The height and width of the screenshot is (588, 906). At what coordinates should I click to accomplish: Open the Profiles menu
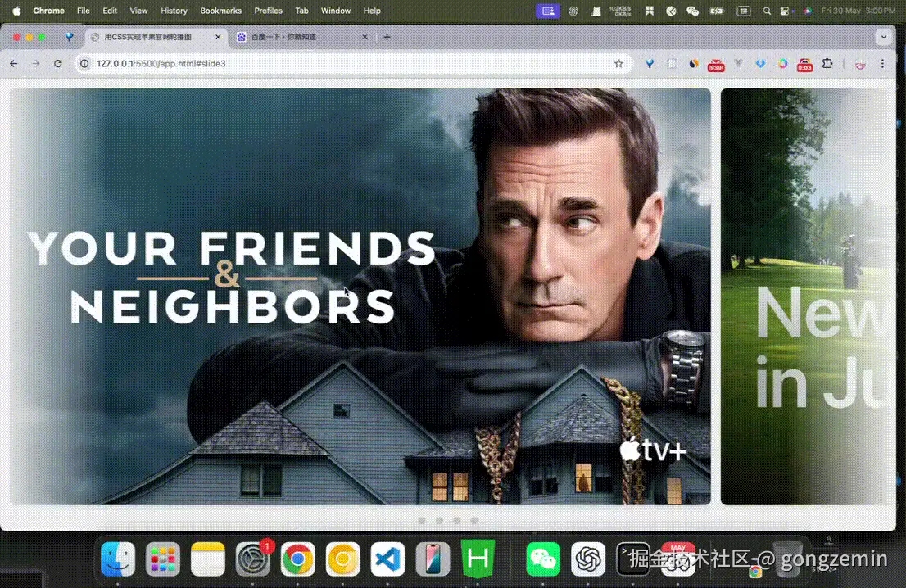tap(268, 11)
